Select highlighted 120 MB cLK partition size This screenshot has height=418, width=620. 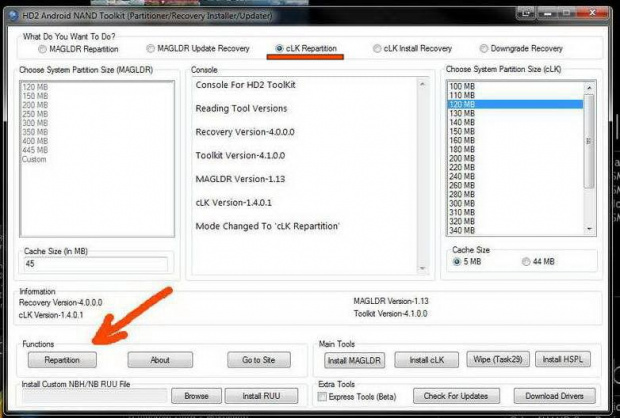515,104
